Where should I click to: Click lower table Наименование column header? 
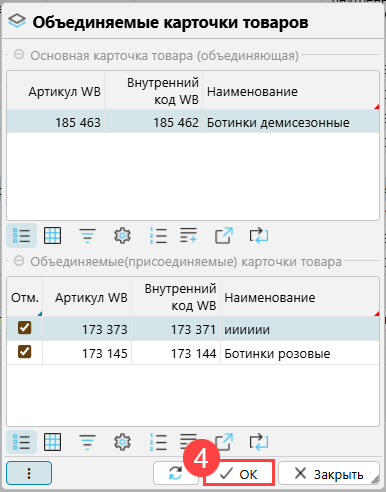coord(300,297)
